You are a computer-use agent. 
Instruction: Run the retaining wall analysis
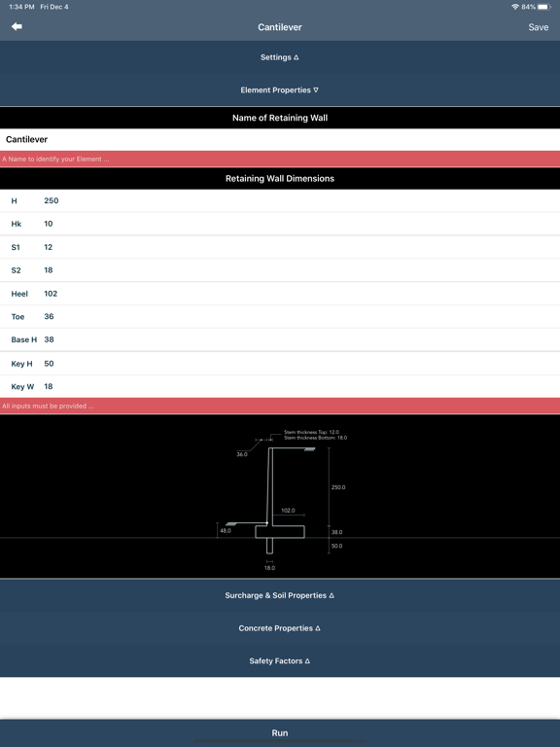pos(280,732)
